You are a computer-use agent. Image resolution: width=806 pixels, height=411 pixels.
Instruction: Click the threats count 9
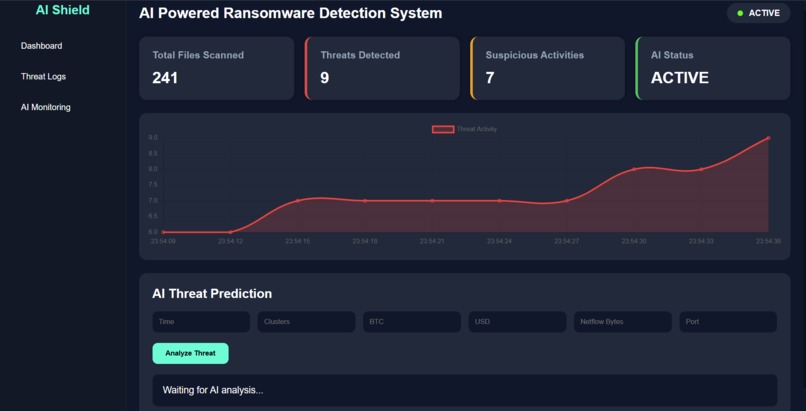point(324,78)
